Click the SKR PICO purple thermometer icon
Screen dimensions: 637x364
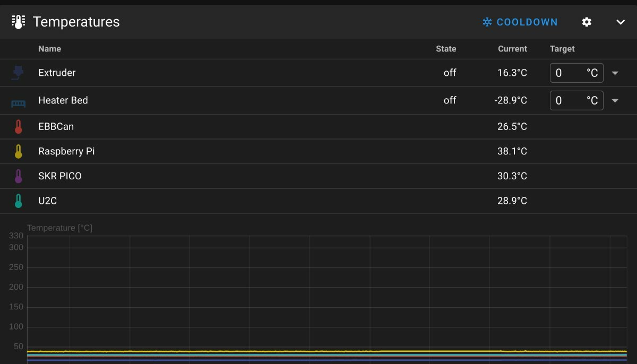(18, 176)
